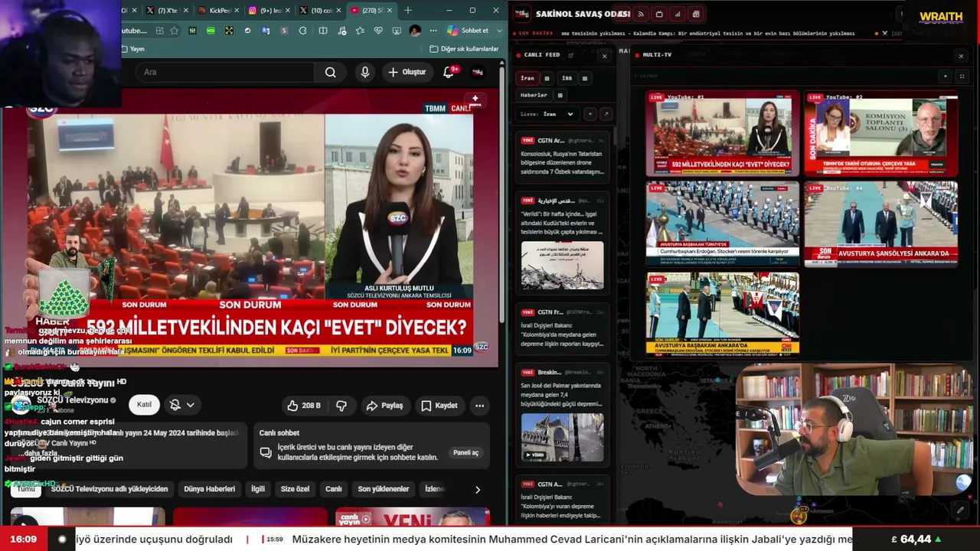Open the YouTube account avatar menu
Viewport: 980px width, 551px height.
(477, 72)
